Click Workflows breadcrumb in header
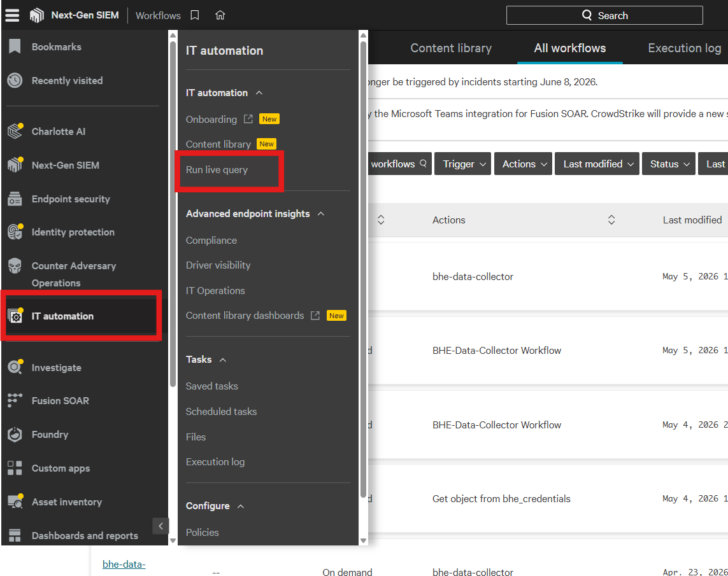 pos(159,15)
